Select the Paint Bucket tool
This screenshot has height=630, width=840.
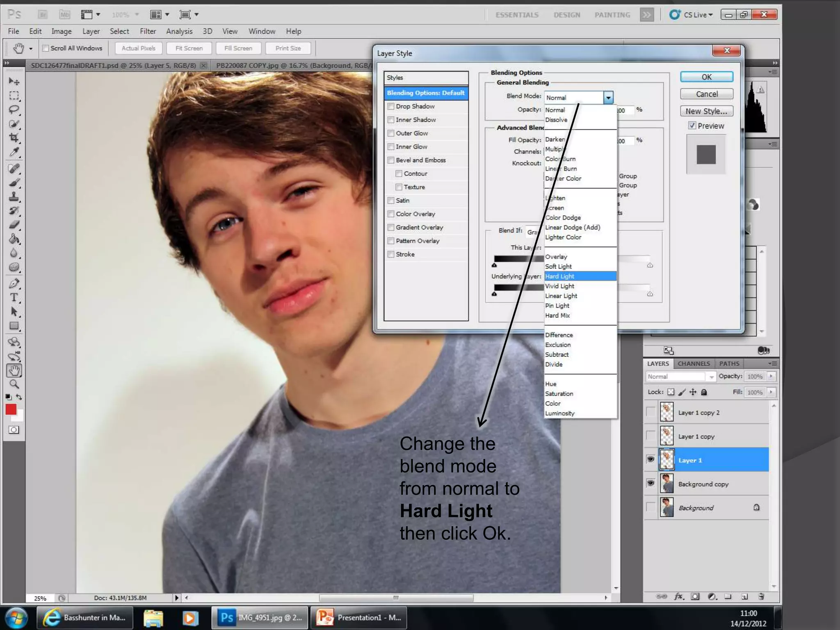pos(14,239)
